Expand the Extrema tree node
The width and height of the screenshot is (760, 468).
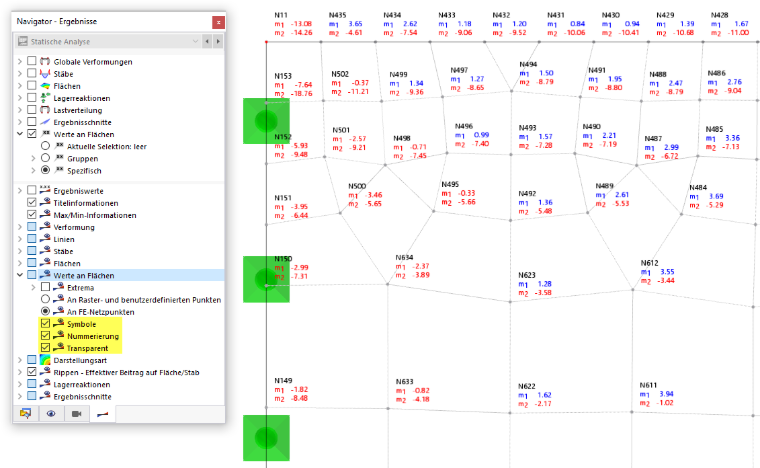pyautogui.click(x=33, y=287)
